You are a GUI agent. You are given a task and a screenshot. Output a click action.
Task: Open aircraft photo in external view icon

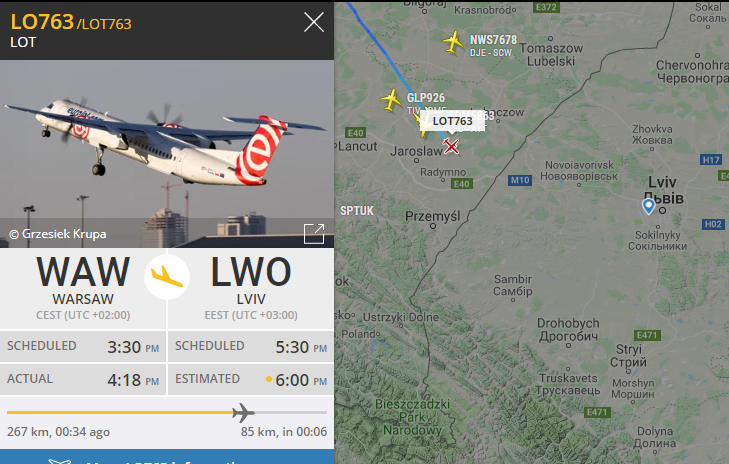tap(314, 233)
